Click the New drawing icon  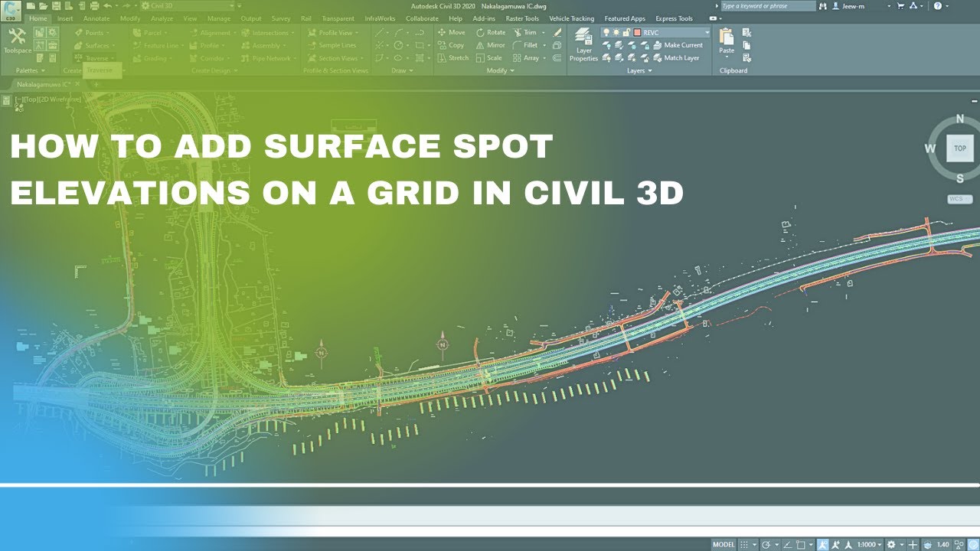point(31,6)
